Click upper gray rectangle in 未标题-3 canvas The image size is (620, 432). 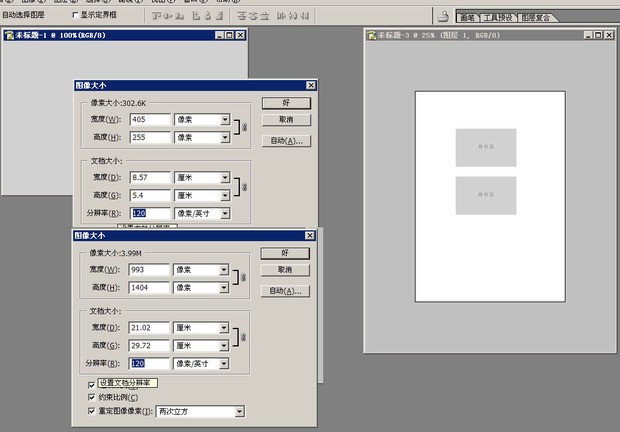485,147
